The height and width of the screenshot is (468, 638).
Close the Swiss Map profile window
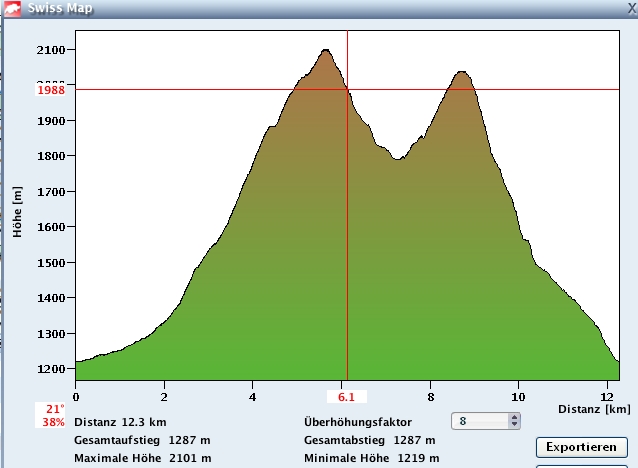[x=630, y=7]
